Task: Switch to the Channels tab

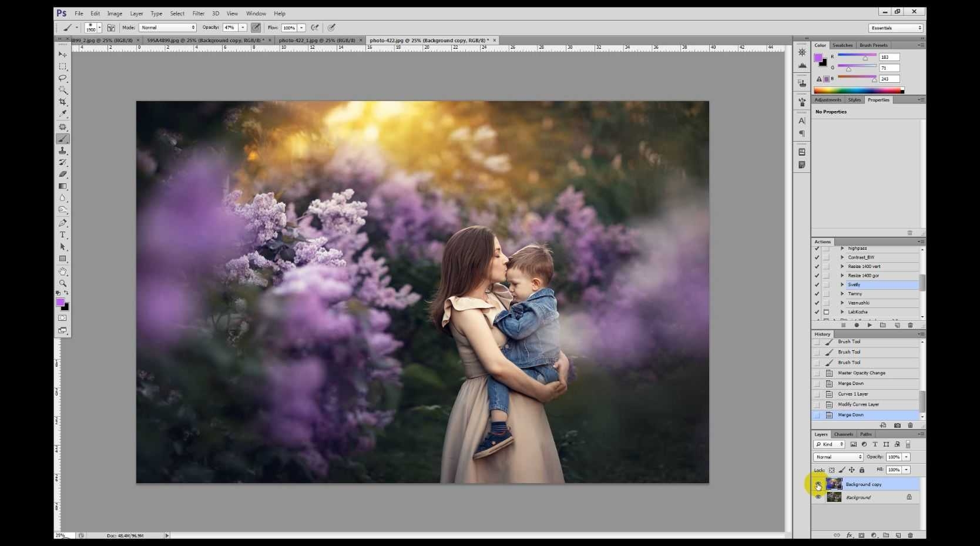Action: click(x=843, y=434)
